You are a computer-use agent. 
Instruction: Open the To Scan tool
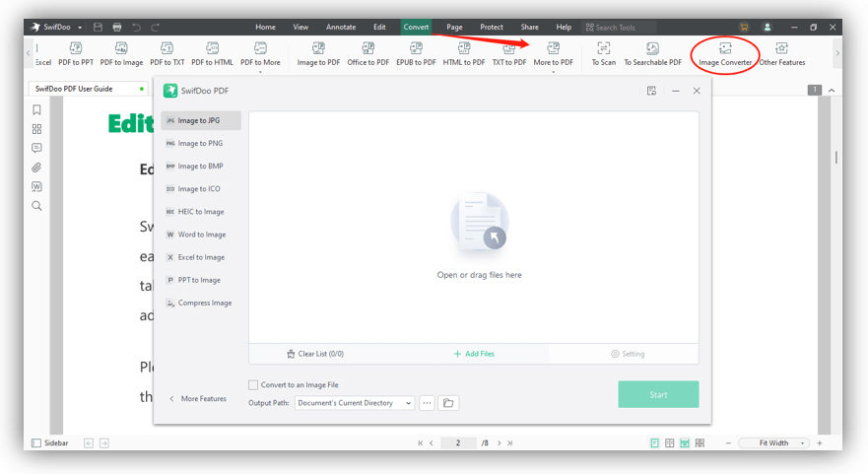point(603,54)
